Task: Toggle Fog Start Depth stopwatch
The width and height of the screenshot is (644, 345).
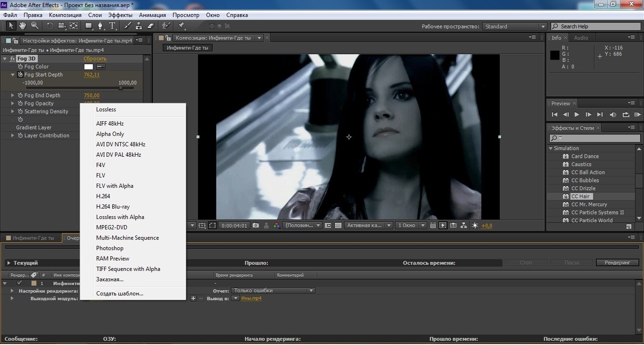Action: [x=20, y=75]
